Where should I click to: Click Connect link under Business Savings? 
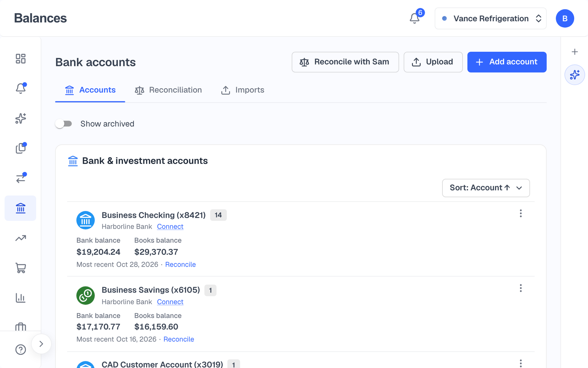tap(170, 302)
